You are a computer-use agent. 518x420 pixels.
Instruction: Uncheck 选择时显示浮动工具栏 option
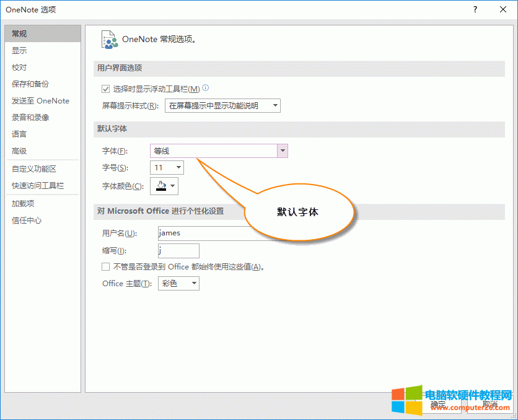[106, 88]
